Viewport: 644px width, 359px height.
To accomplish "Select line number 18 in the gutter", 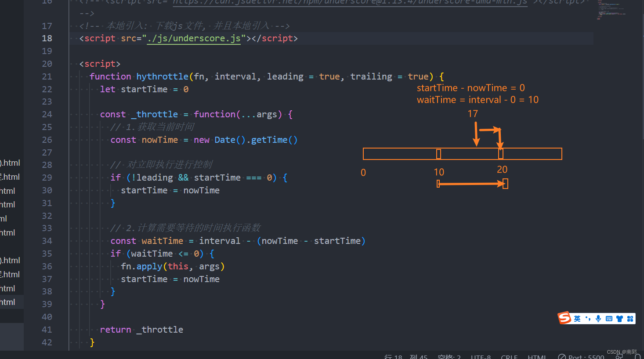I will click(47, 38).
